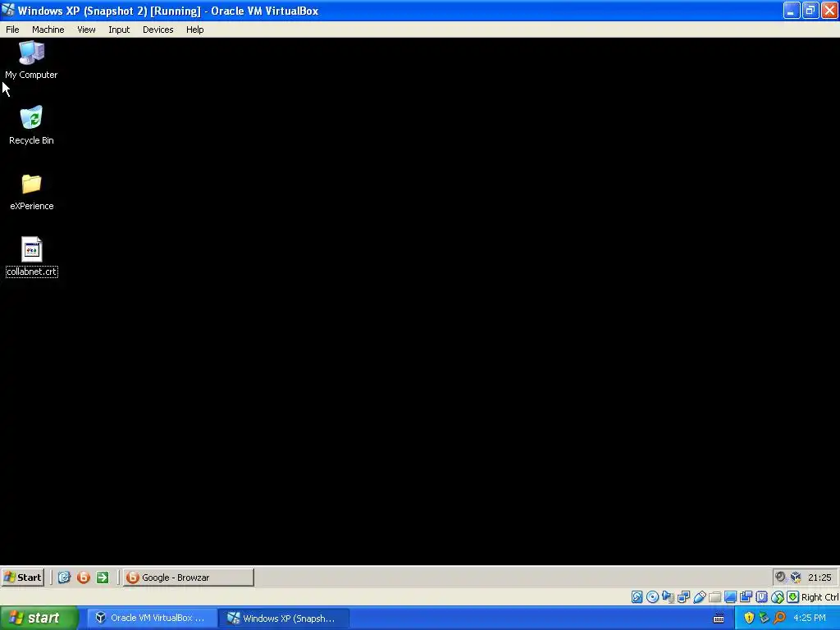Click the USB devices status icon
Viewport: 840px width, 630px height.
point(700,597)
